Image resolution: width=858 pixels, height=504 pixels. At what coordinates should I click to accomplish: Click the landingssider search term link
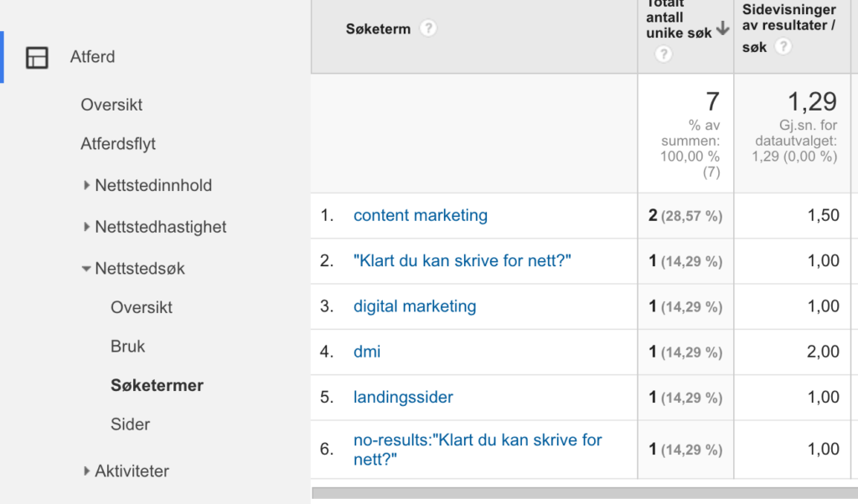pyautogui.click(x=403, y=397)
